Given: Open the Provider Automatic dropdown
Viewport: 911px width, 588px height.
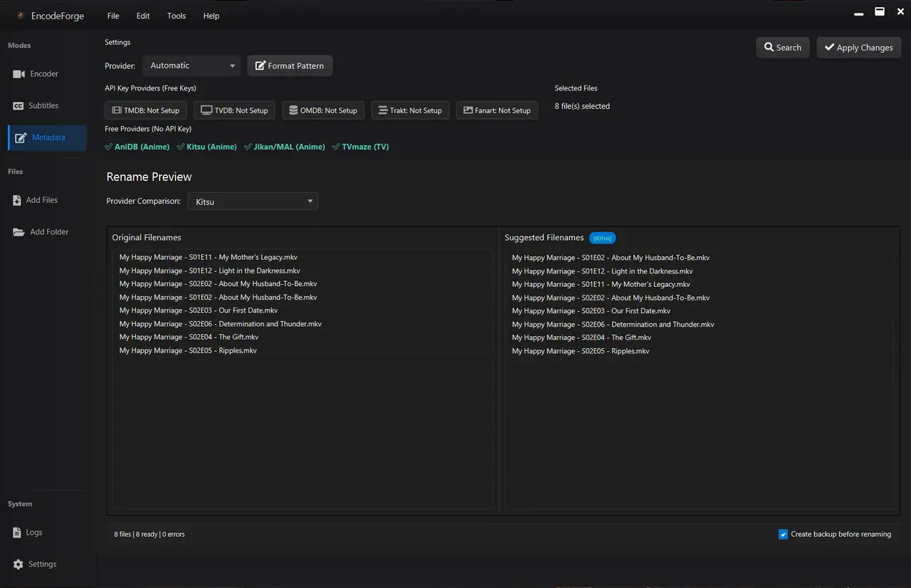Looking at the screenshot, I should 192,65.
